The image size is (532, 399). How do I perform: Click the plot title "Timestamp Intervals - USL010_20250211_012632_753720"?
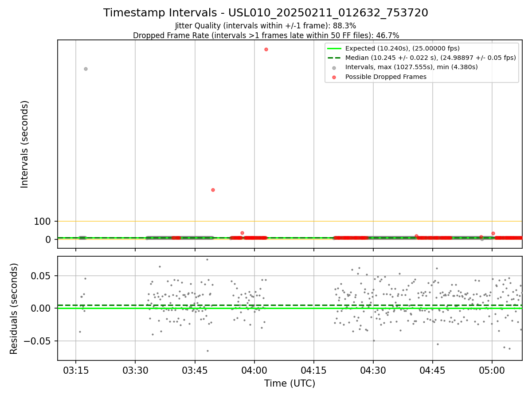(266, 13)
